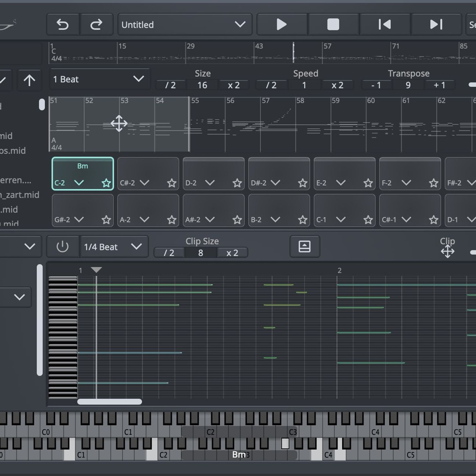Click the navigate-up arrow above the file list
Image resolution: width=476 pixels, height=476 pixels.
(x=29, y=80)
